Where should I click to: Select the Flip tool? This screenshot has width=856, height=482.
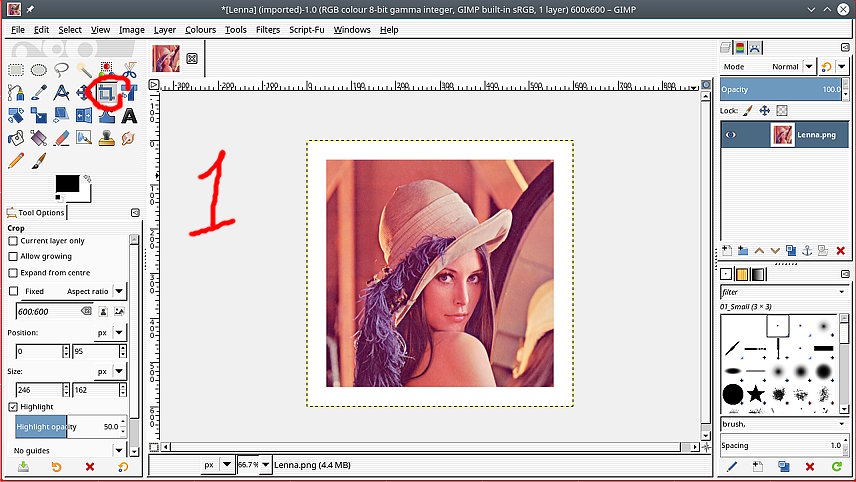pos(84,115)
